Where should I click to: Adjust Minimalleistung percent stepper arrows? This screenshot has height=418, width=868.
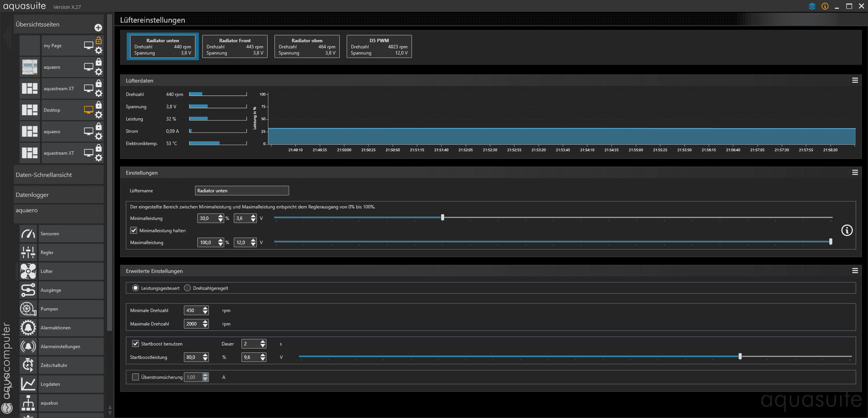coord(220,218)
